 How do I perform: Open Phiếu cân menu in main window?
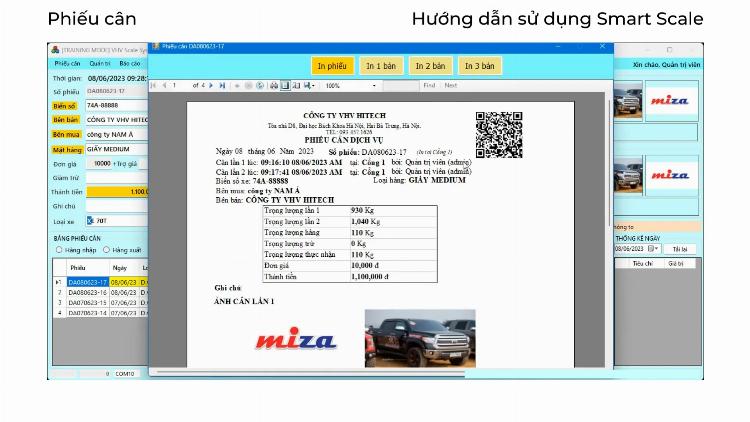pos(67,63)
